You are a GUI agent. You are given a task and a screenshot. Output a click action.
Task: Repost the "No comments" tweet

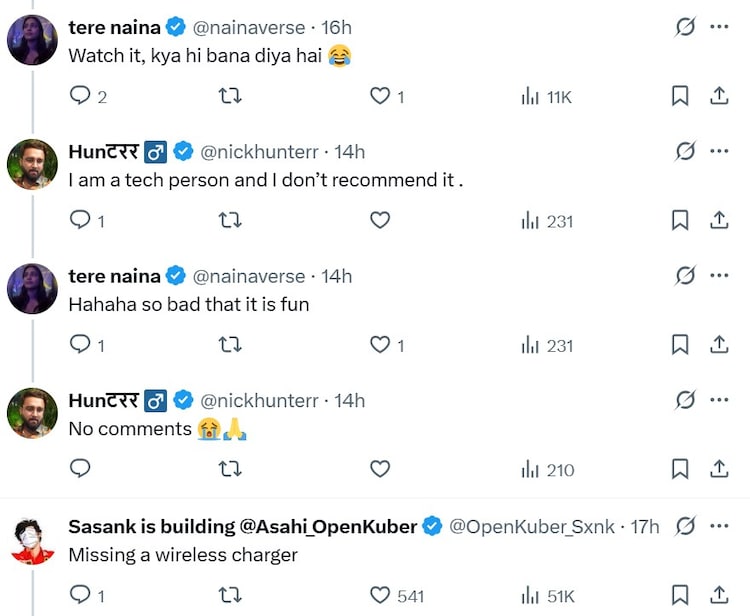[x=230, y=469]
